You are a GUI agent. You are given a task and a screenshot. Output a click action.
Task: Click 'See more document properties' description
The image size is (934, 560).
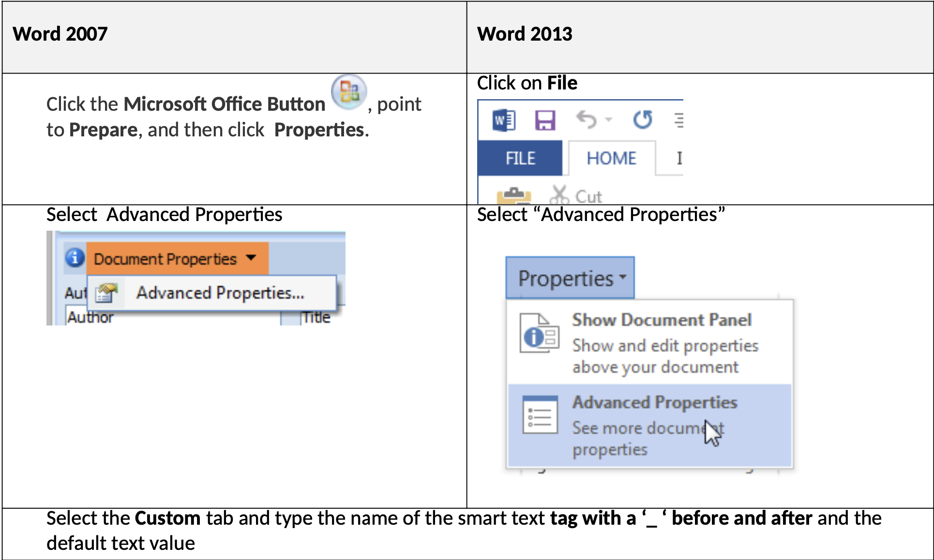click(x=648, y=438)
